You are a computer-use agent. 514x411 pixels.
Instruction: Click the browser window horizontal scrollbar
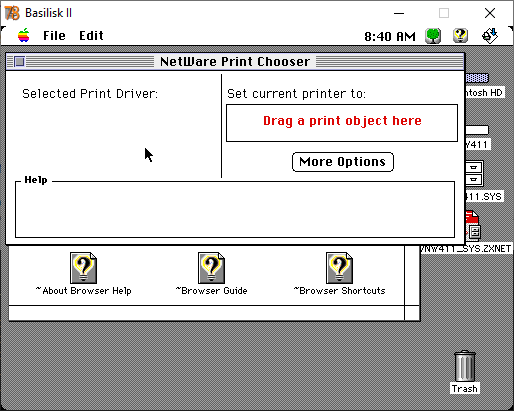tap(207, 313)
